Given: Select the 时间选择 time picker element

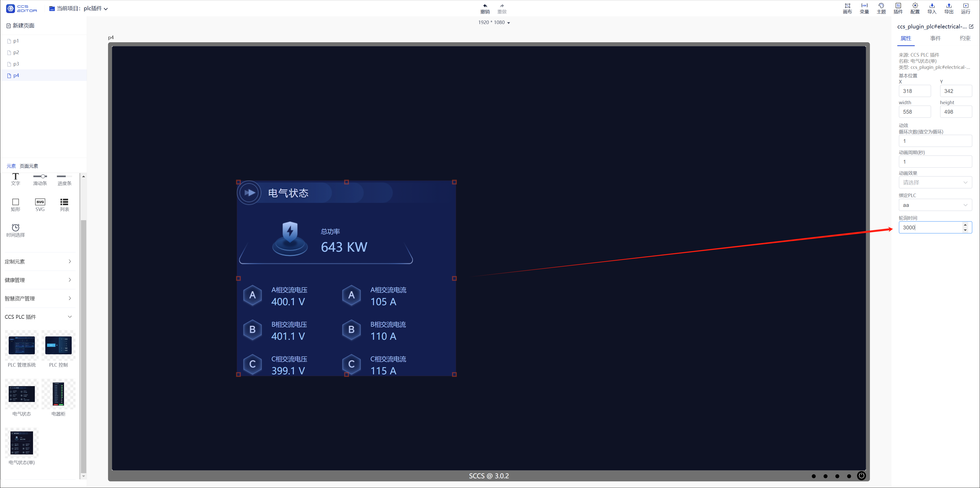Looking at the screenshot, I should click(x=16, y=230).
